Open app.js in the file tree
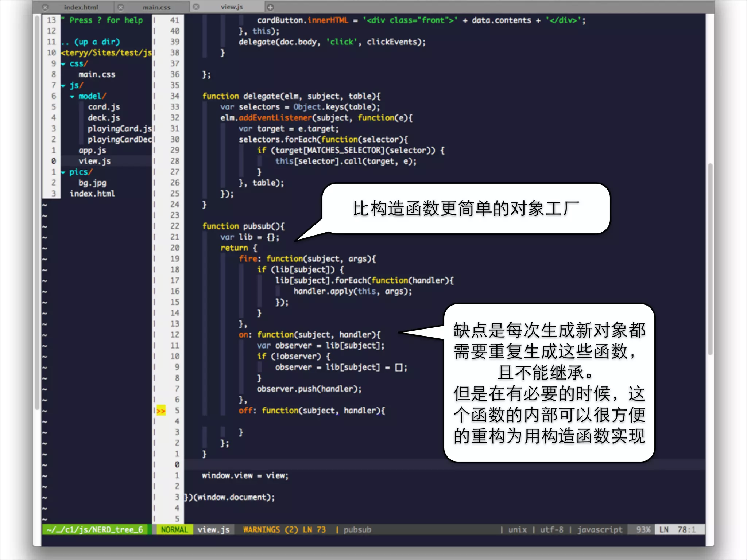The width and height of the screenshot is (747, 560). tap(92, 150)
